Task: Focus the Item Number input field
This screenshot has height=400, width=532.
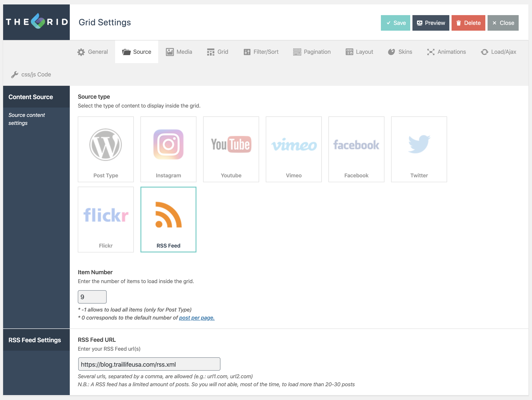Action: [x=92, y=297]
